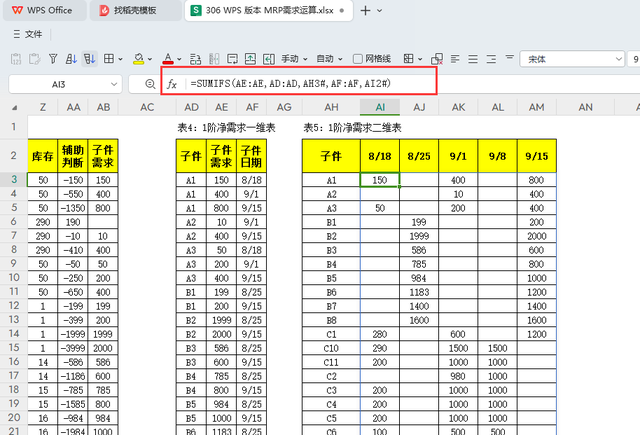Select row 14 header
Viewport: 640px width, 435px height.
pyautogui.click(x=14, y=334)
